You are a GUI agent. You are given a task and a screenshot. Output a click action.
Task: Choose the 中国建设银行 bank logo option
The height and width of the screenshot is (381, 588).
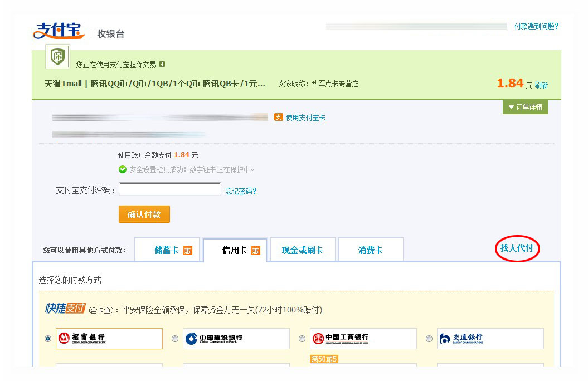(x=236, y=339)
